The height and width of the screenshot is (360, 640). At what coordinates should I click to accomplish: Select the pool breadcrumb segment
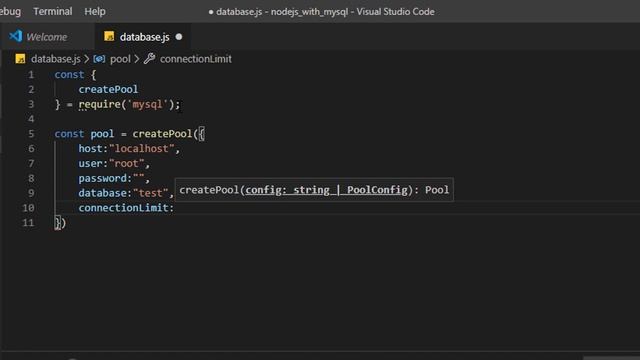[x=120, y=59]
